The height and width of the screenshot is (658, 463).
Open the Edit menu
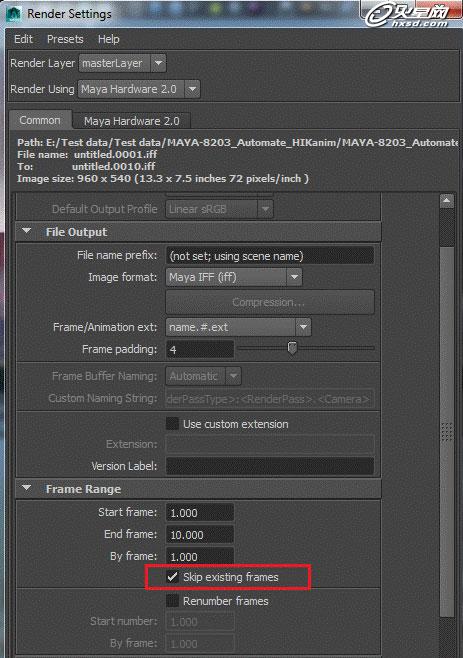pyautogui.click(x=24, y=39)
